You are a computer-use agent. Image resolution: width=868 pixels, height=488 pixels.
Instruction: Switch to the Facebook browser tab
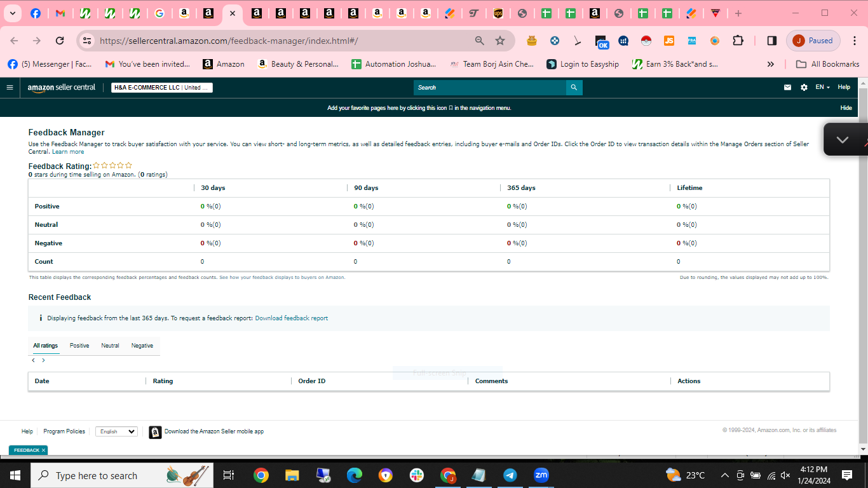click(x=36, y=13)
